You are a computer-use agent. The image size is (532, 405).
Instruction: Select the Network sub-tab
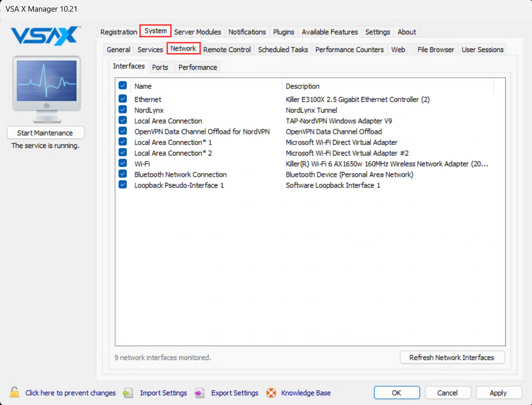coord(184,48)
